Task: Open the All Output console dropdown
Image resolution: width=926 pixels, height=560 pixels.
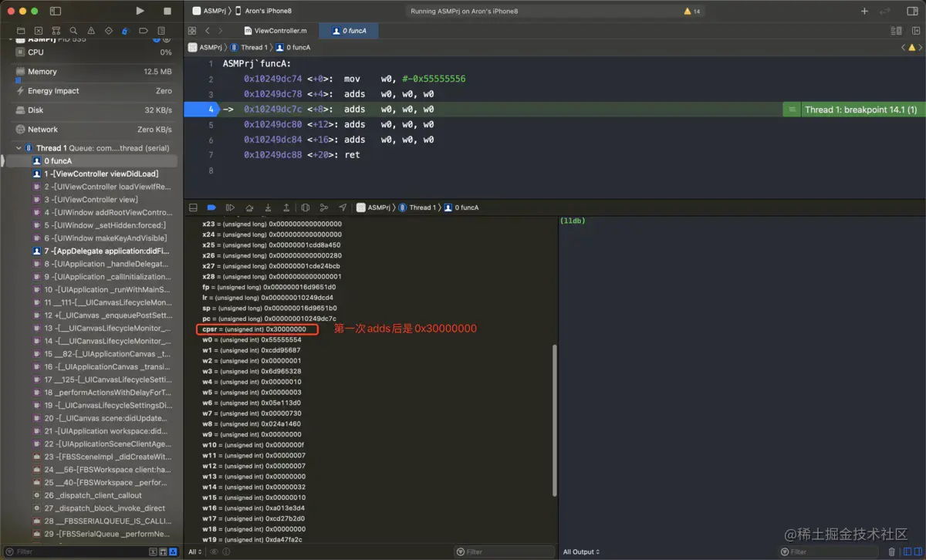Action: click(582, 552)
